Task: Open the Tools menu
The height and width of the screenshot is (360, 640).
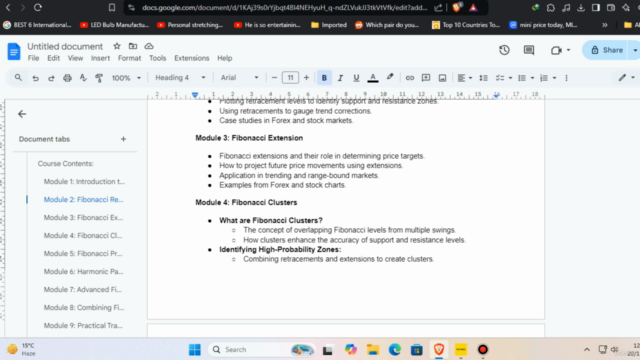Action: [x=158, y=58]
